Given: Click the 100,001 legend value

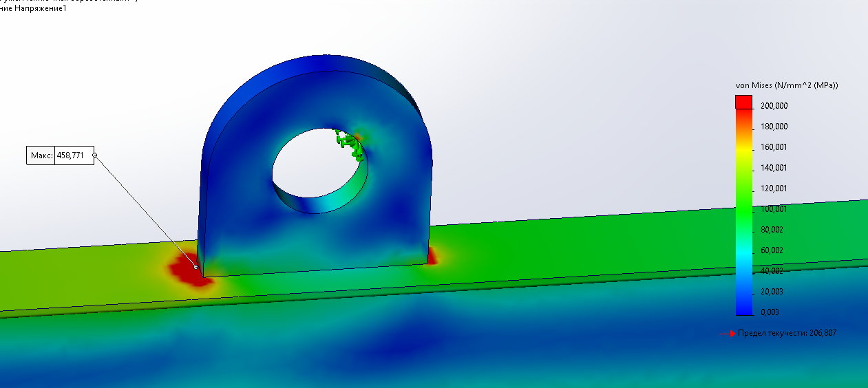Looking at the screenshot, I should [x=773, y=209].
